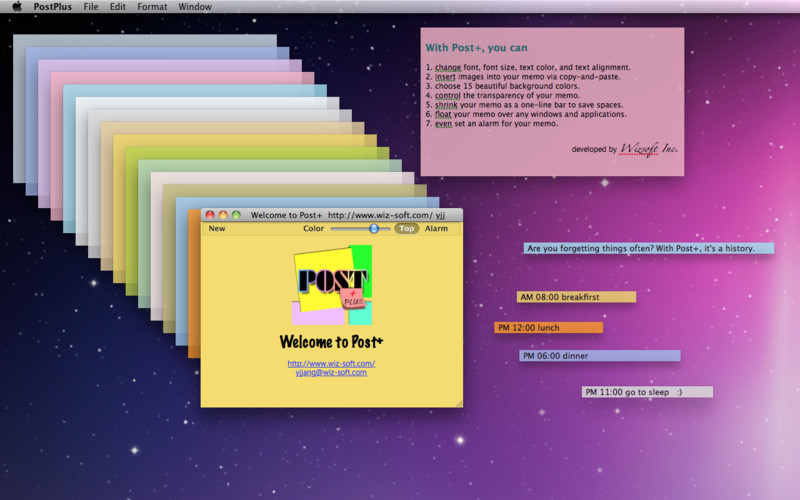Screen dimensions: 800x500
Task: Open the http://www.wiz-soft.com/ link
Action: click(331, 363)
